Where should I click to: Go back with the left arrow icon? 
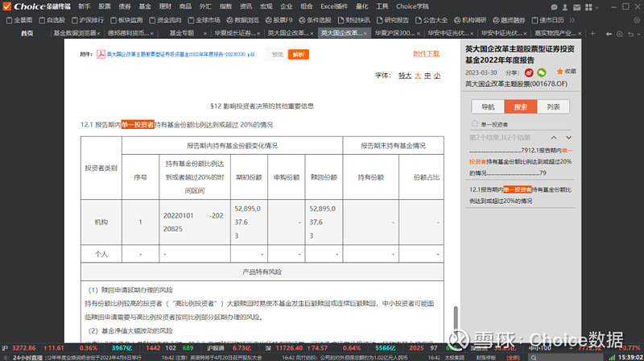click(609, 34)
